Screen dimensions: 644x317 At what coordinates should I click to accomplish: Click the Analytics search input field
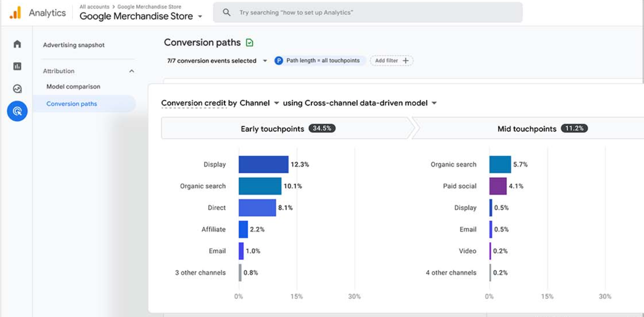click(368, 12)
